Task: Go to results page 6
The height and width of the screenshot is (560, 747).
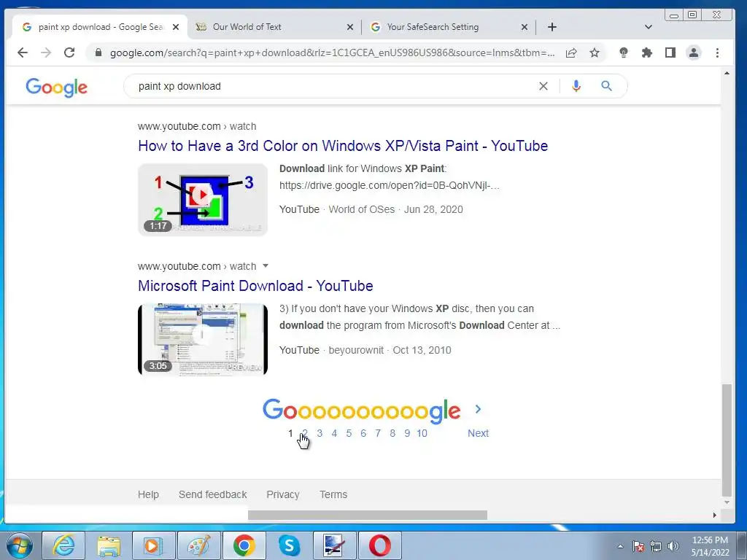Action: pyautogui.click(x=363, y=433)
